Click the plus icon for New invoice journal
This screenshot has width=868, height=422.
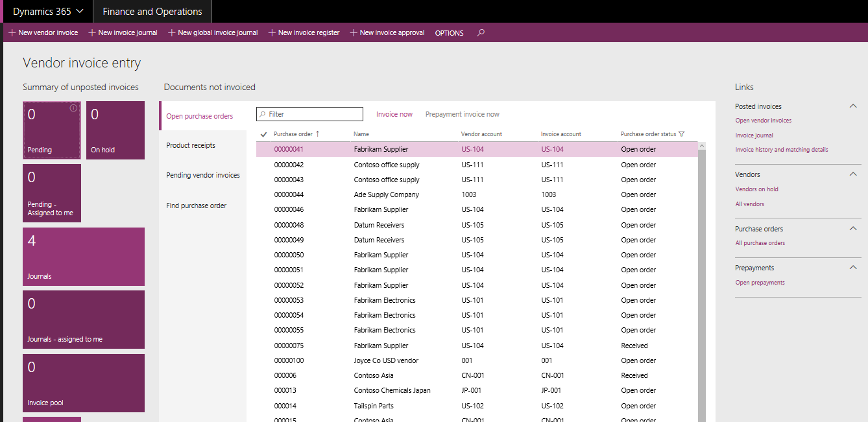click(x=92, y=32)
